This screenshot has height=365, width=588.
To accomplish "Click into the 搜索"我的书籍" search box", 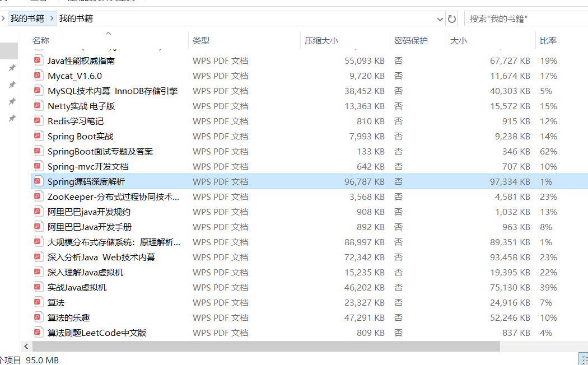I will point(526,18).
